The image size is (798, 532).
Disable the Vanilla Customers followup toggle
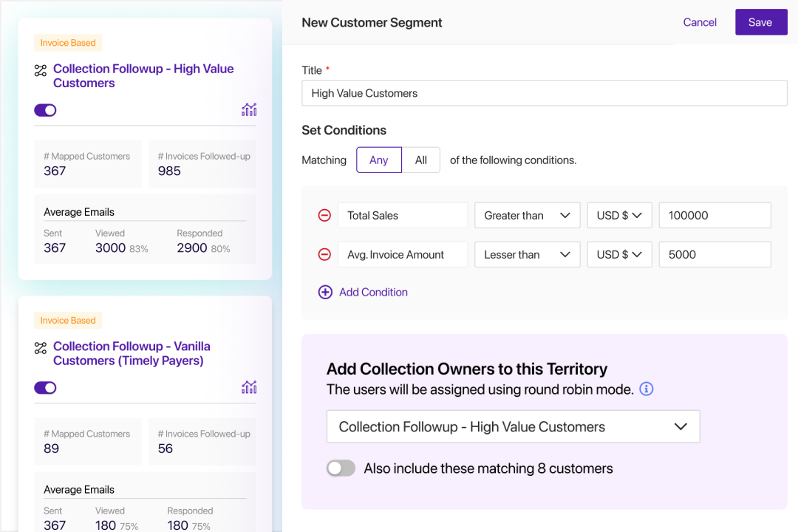coord(45,388)
